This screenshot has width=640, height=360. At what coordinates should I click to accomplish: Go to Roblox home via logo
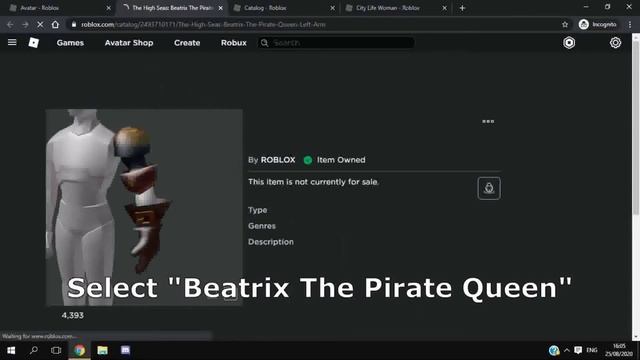pyautogui.click(x=33, y=42)
